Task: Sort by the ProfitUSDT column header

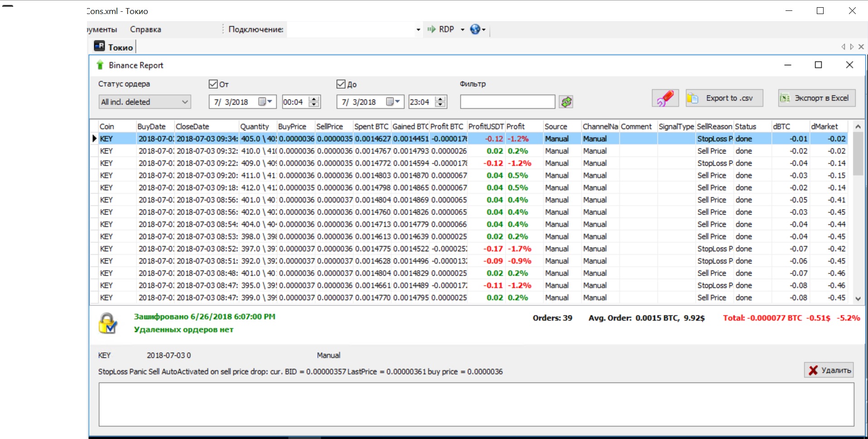Action: coord(486,127)
